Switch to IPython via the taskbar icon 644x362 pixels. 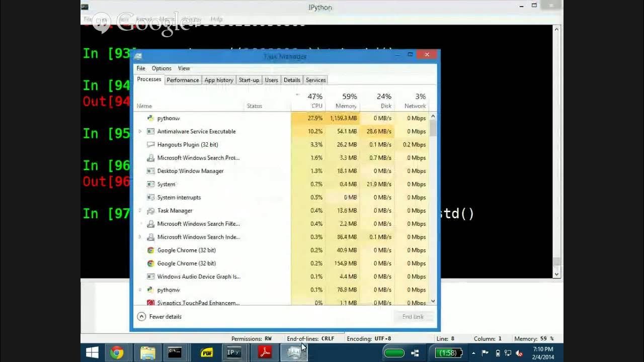click(x=234, y=353)
